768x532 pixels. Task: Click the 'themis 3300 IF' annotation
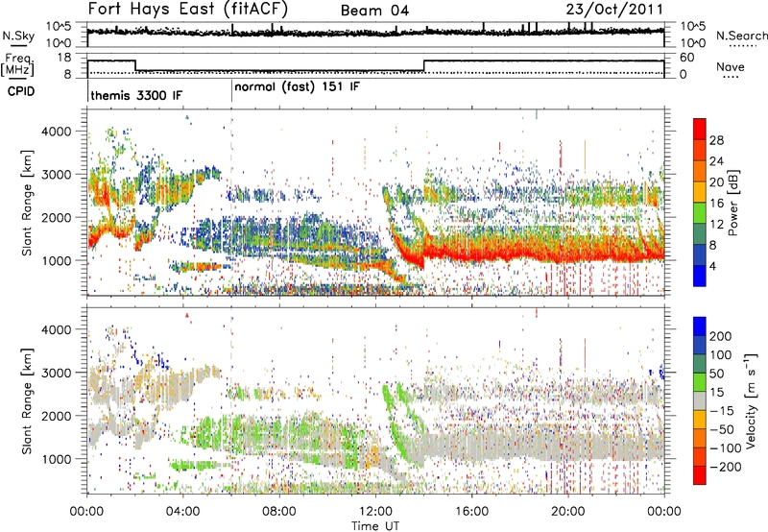tap(136, 95)
